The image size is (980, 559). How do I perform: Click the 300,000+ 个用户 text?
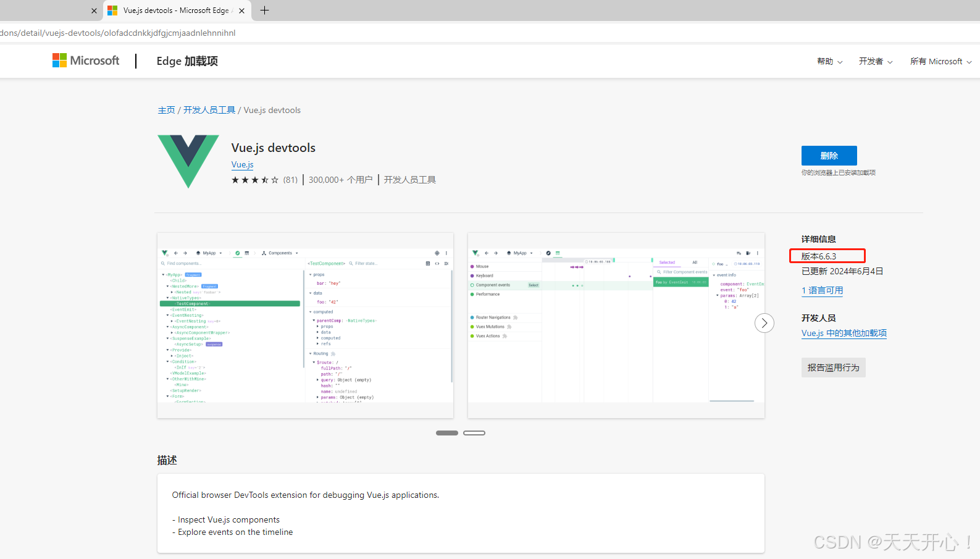341,180
